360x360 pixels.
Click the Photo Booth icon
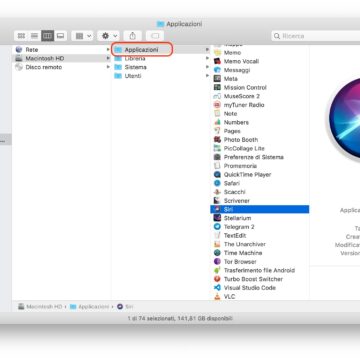pos(217,140)
